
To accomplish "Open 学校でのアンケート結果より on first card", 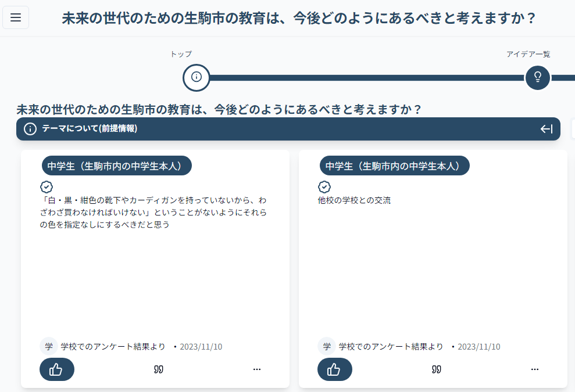I will point(113,347).
